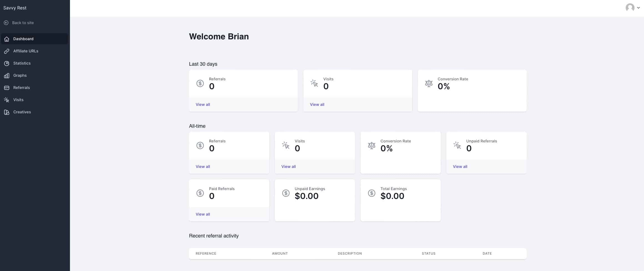Click the Unpaid Earnings $0.00 value
644x271 pixels.
(x=306, y=196)
